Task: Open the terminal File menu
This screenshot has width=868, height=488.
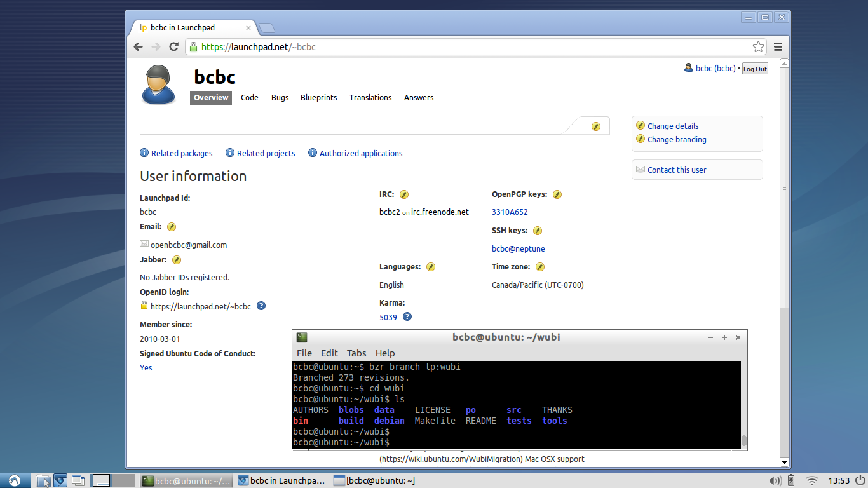Action: [x=304, y=353]
